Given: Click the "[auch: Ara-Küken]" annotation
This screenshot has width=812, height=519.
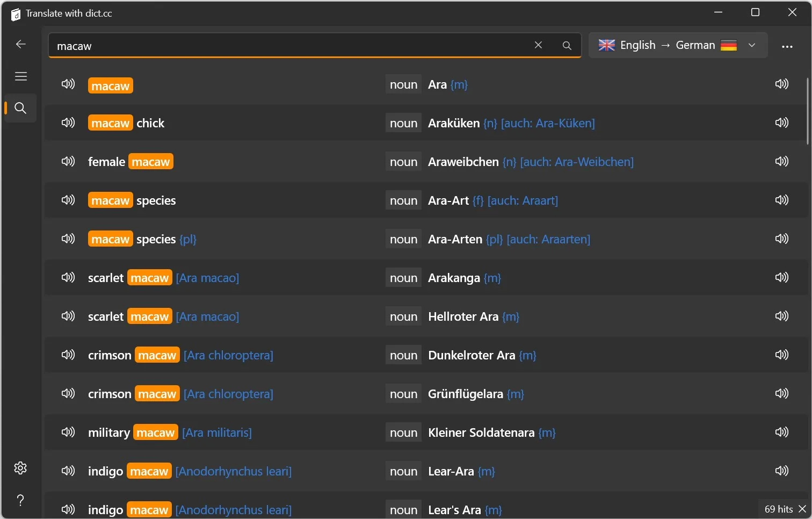Looking at the screenshot, I should click(548, 123).
